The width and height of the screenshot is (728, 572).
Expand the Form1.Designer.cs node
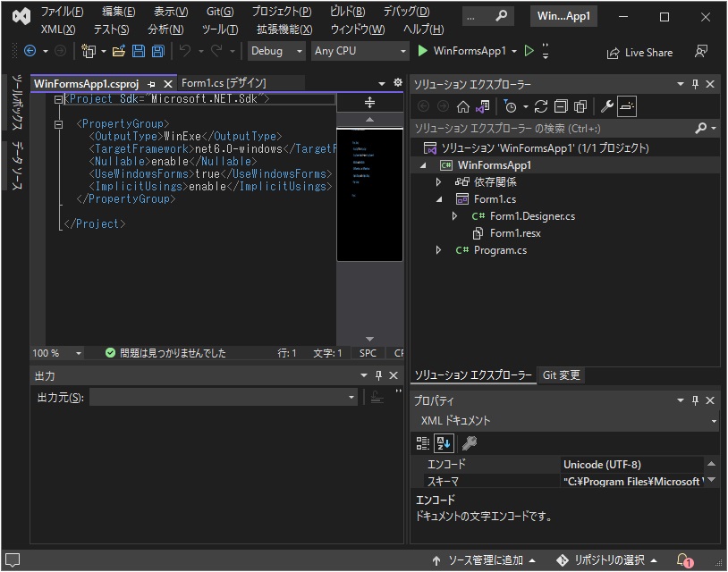tap(454, 216)
